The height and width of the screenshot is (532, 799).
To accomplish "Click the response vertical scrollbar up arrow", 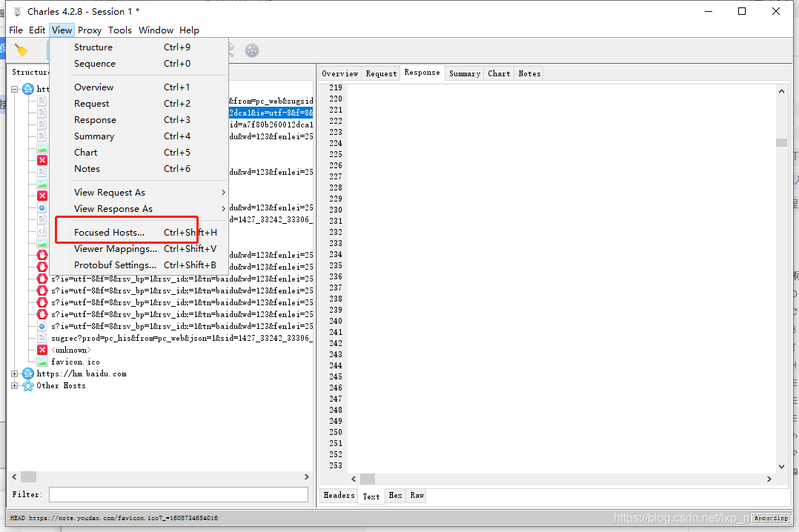I will tap(781, 91).
